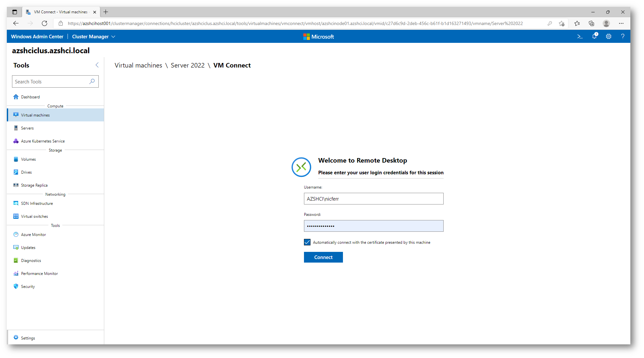
Task: Collapse the Tools panel chevron
Action: point(97,65)
